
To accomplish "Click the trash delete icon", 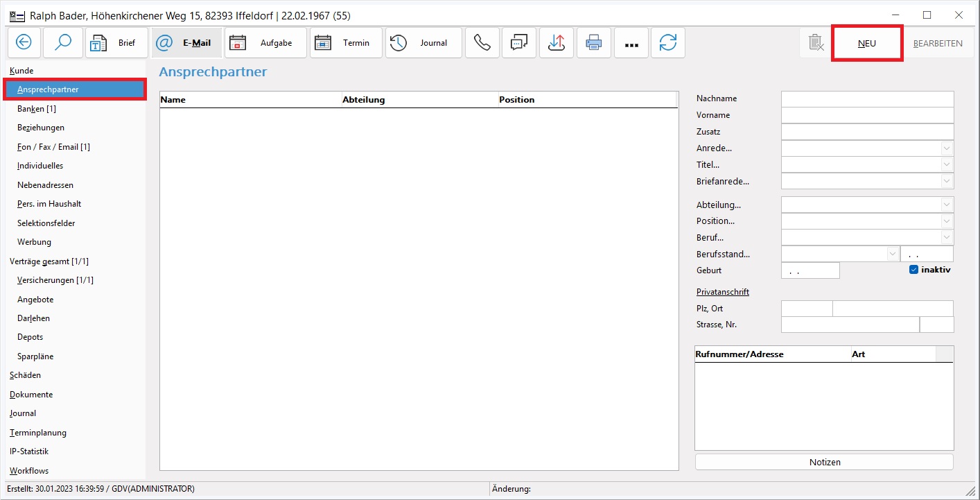I will point(816,43).
